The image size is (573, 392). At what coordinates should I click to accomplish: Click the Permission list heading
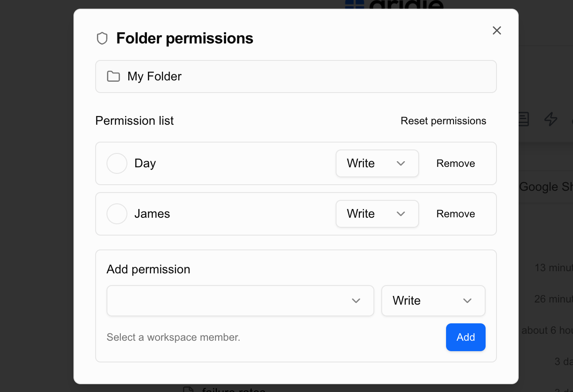tap(134, 121)
